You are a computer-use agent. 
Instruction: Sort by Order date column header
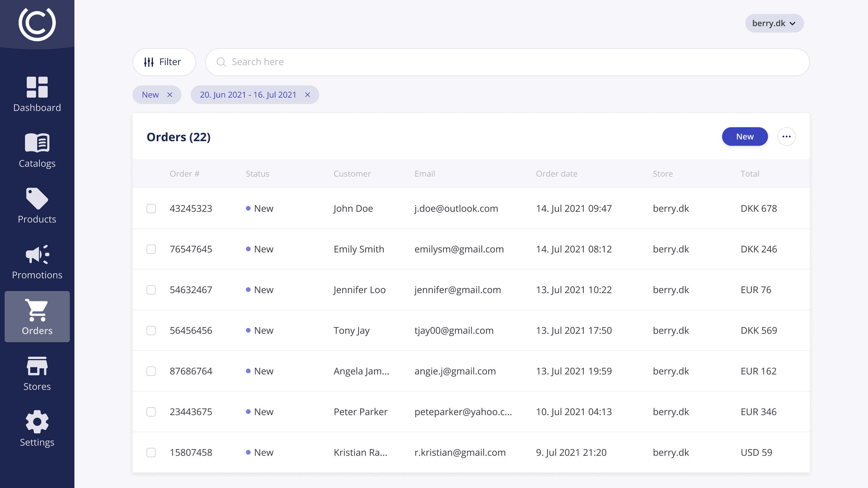point(556,174)
